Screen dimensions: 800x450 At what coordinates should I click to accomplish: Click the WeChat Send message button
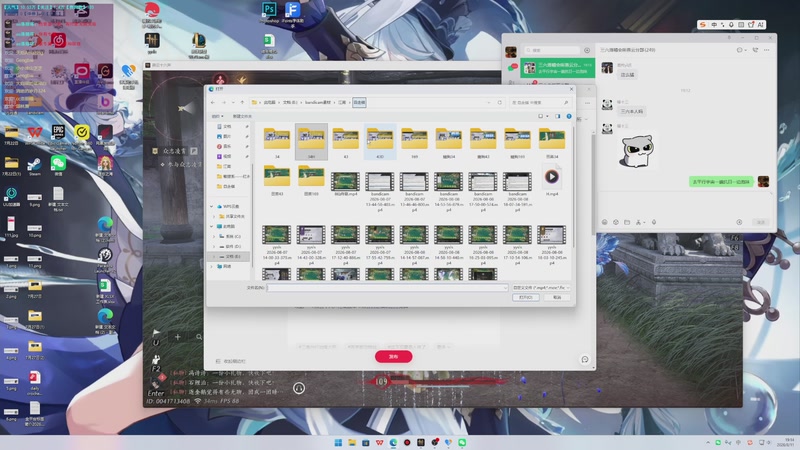pos(761,222)
